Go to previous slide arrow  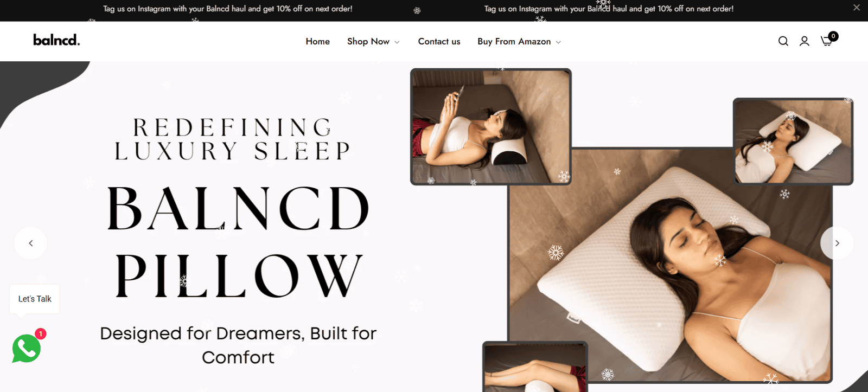tap(30, 243)
